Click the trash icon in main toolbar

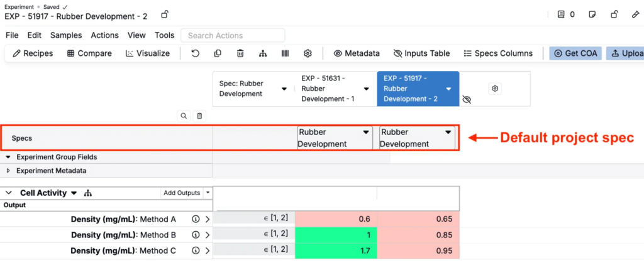pyautogui.click(x=240, y=53)
